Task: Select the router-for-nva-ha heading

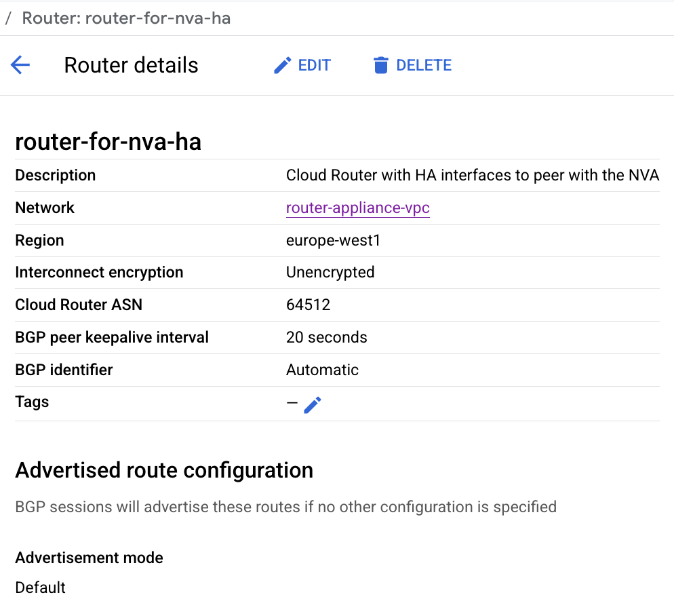Action: [x=108, y=142]
